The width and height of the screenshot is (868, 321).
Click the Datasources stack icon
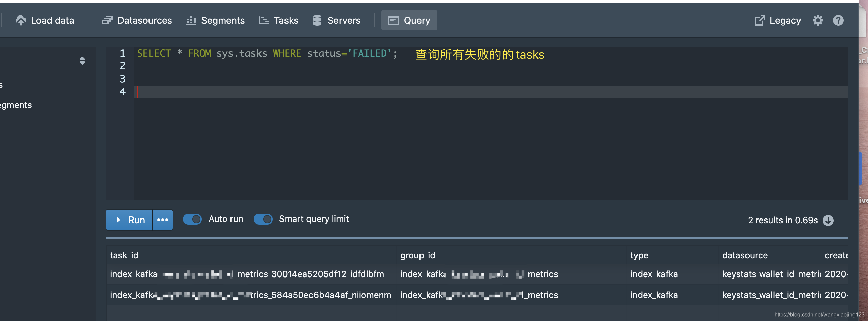(x=107, y=20)
